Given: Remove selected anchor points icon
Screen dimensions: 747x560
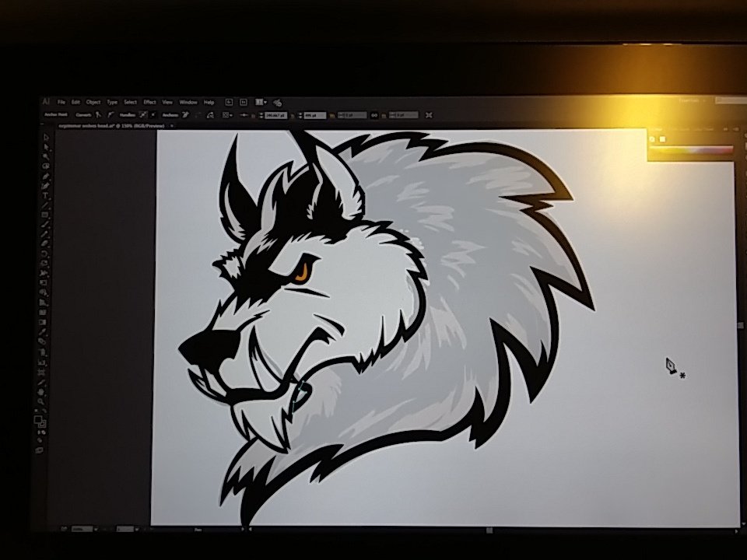Looking at the screenshot, I should pos(186,115).
